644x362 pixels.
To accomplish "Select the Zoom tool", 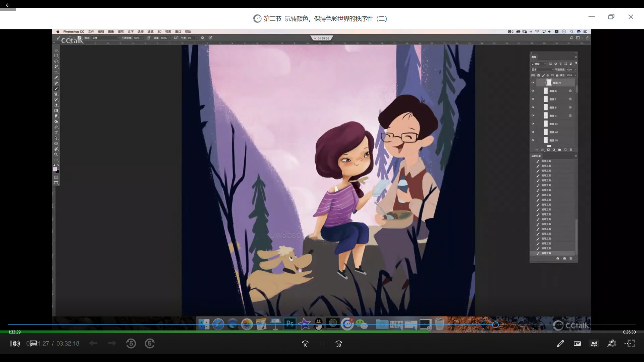I will (56, 155).
